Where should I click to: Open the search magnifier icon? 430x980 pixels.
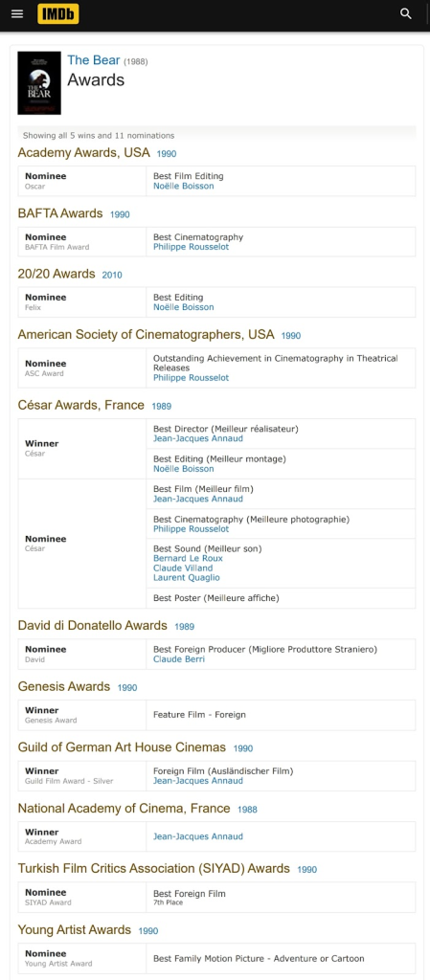[406, 13]
